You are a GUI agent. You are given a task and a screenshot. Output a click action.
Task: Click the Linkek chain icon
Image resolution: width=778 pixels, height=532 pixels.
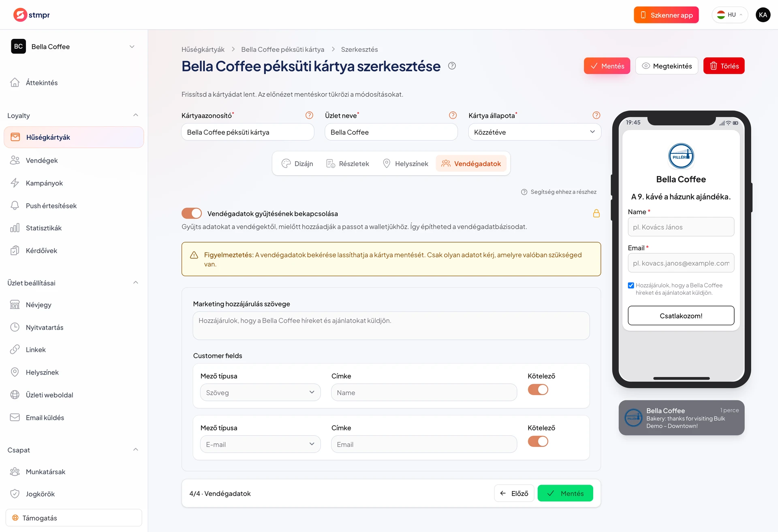click(15, 349)
